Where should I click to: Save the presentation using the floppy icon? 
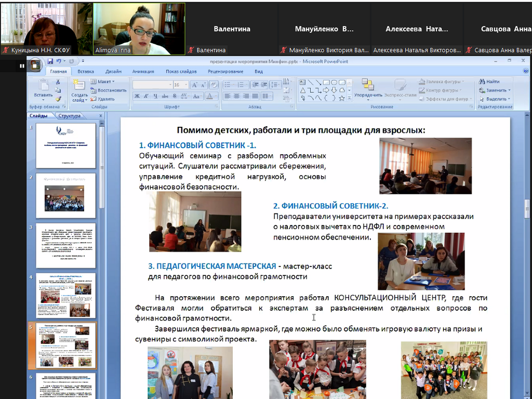[x=50, y=61]
